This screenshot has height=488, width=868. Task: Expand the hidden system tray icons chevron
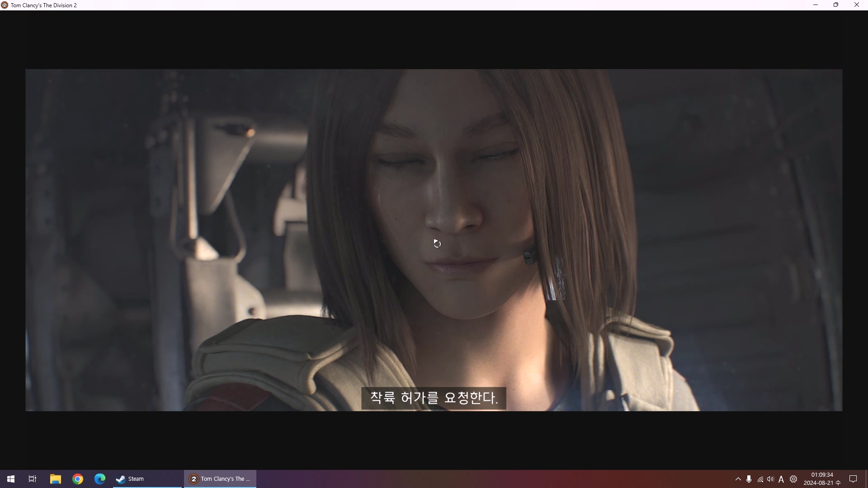pos(738,479)
